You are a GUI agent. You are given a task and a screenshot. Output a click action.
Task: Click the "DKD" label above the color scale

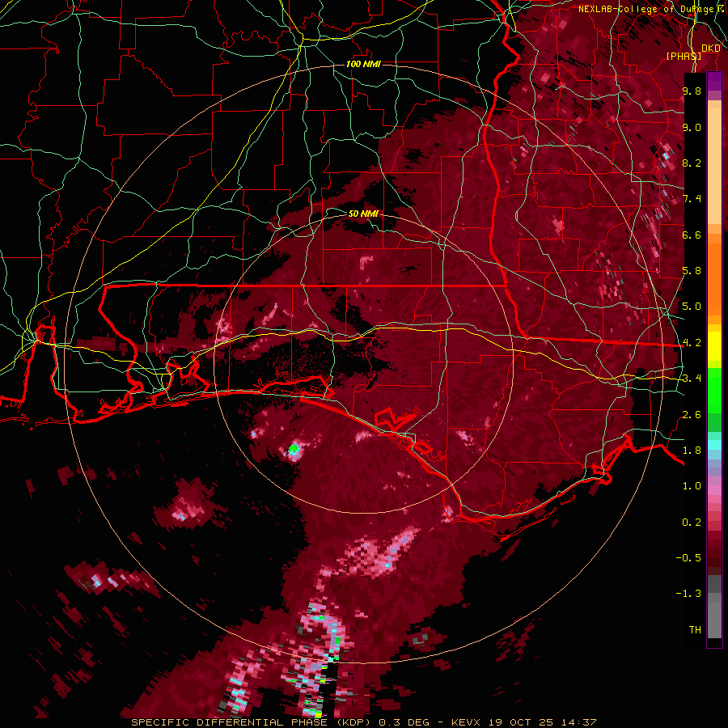(x=711, y=49)
